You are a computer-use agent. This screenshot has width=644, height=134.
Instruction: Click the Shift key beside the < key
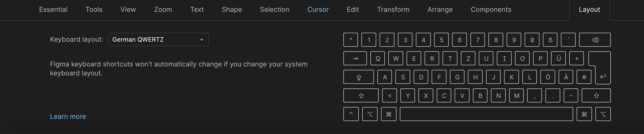pyautogui.click(x=361, y=96)
